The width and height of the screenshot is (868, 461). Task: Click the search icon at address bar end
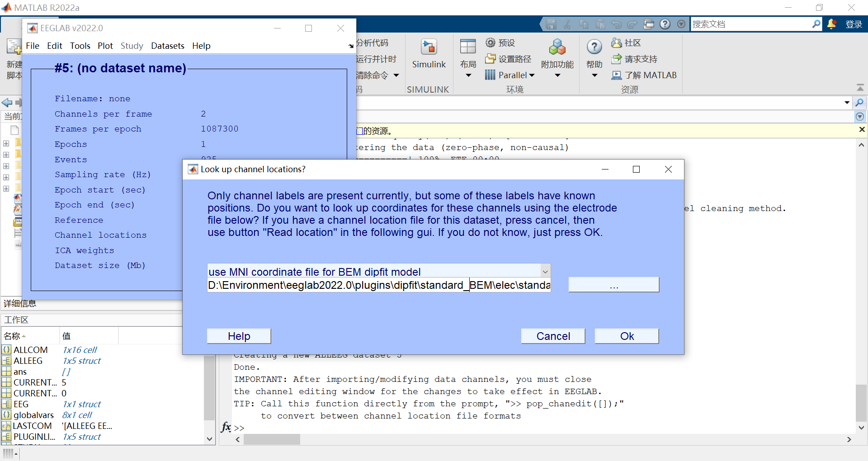coord(860,103)
